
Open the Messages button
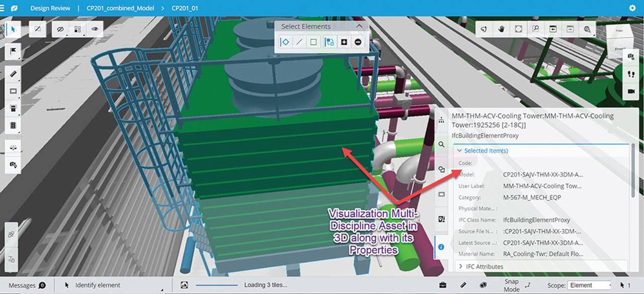coord(27,285)
